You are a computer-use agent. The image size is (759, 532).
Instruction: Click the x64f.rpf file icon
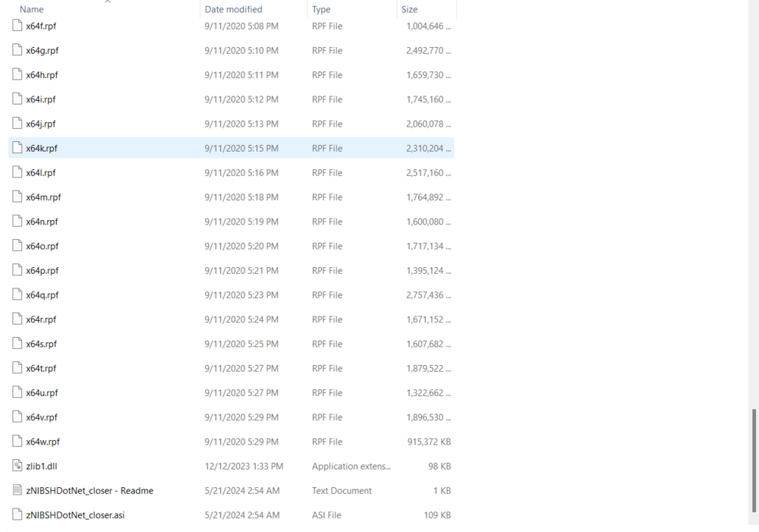click(16, 26)
